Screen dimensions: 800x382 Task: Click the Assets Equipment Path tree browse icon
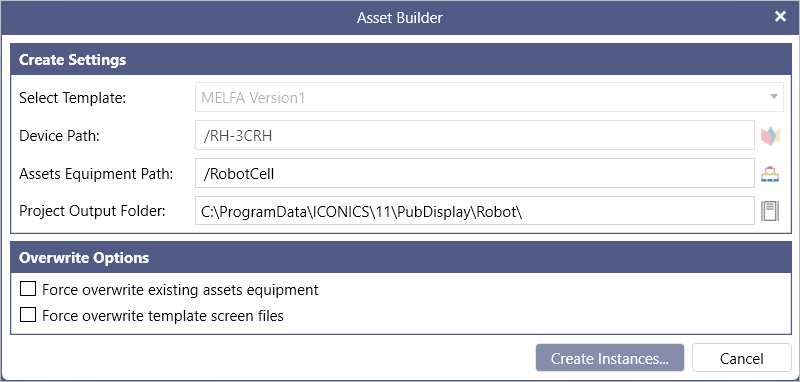770,174
